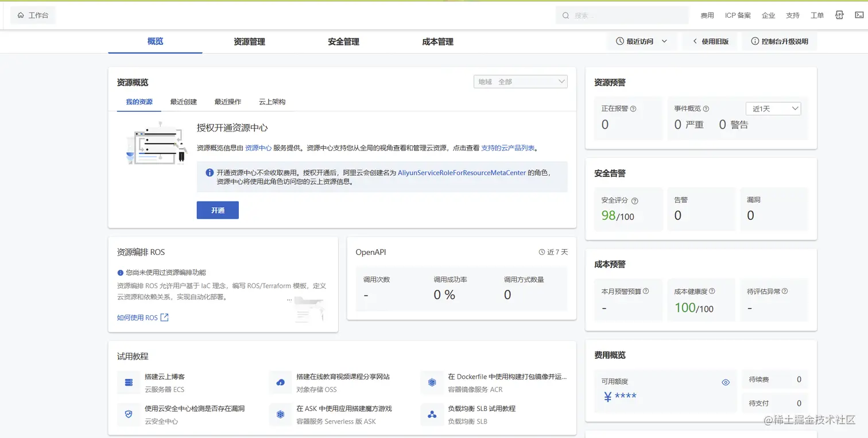868x438 pixels.
Task: Open the 资源中心 link
Action: pos(258,148)
